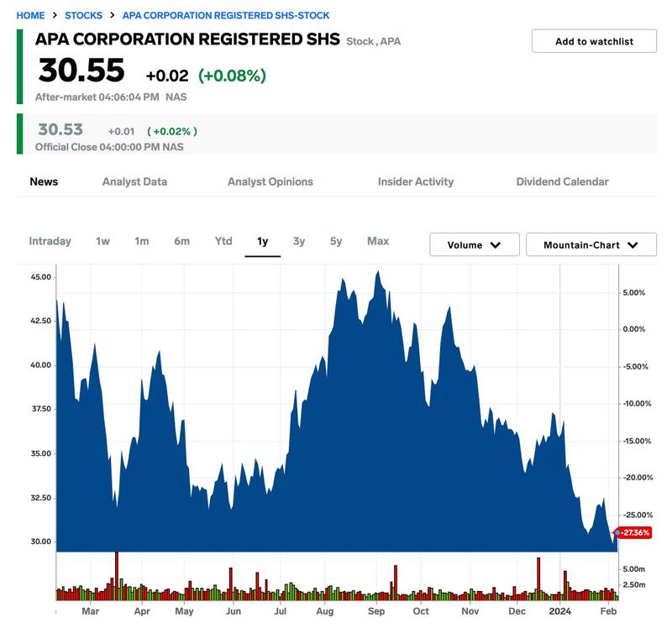This screenshot has width=672, height=628.
Task: Select the 3y chart range
Action: tap(299, 241)
